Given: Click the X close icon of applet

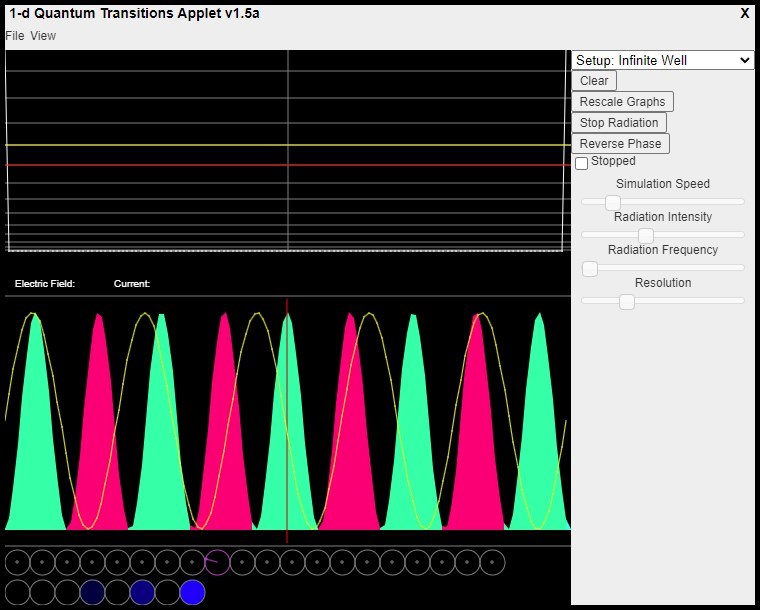Looking at the screenshot, I should tap(744, 14).
